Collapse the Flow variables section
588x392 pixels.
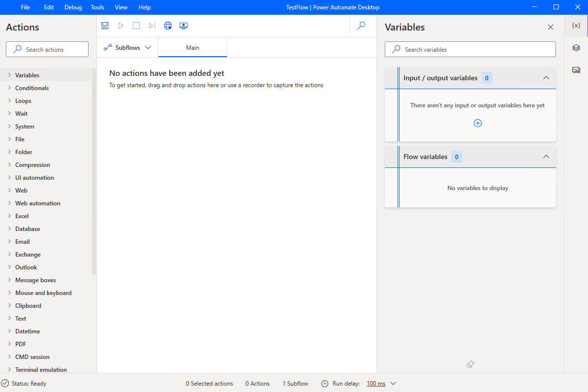546,157
